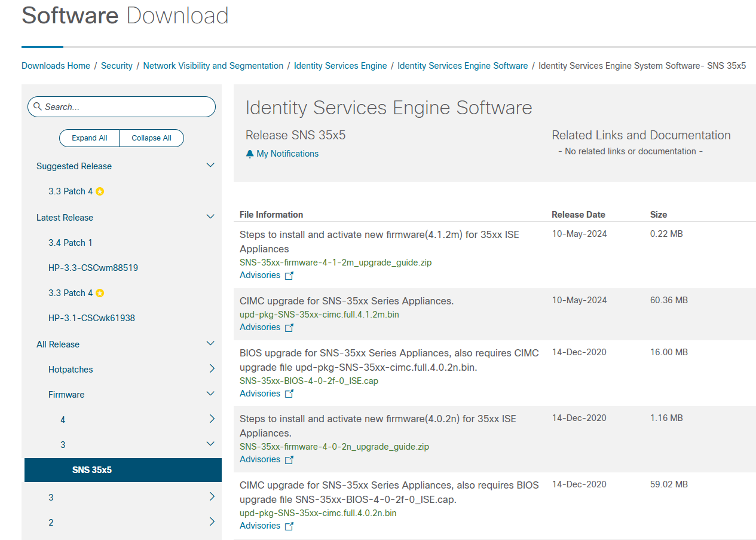Click the star icon beside 3.3 Patch 4 under Latest Release
This screenshot has height=540, width=756.
(100, 292)
